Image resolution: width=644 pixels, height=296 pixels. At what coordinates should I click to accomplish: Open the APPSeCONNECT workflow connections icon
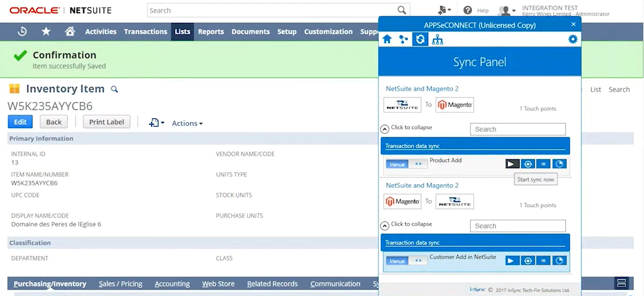click(x=404, y=39)
